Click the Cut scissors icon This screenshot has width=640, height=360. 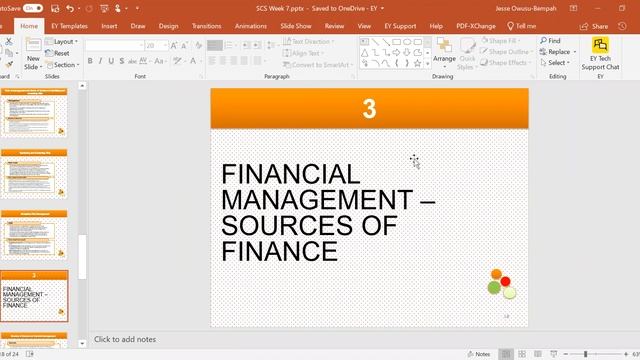coord(9,41)
